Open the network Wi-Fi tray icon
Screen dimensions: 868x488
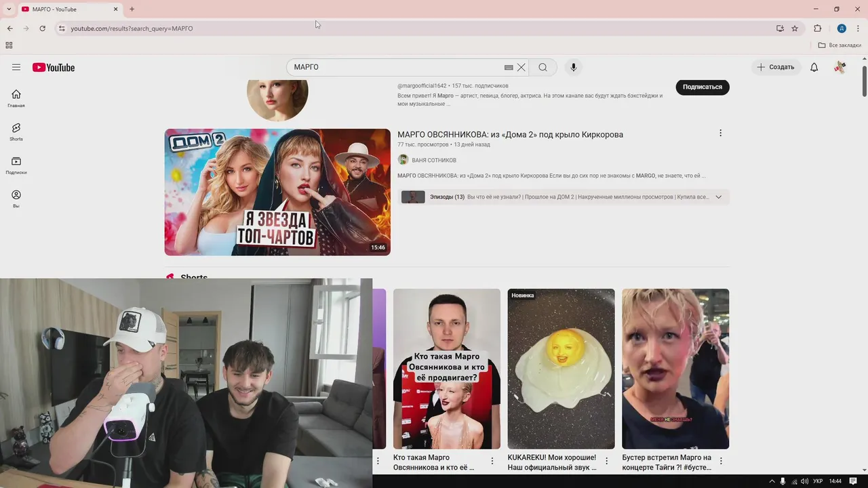(x=794, y=481)
